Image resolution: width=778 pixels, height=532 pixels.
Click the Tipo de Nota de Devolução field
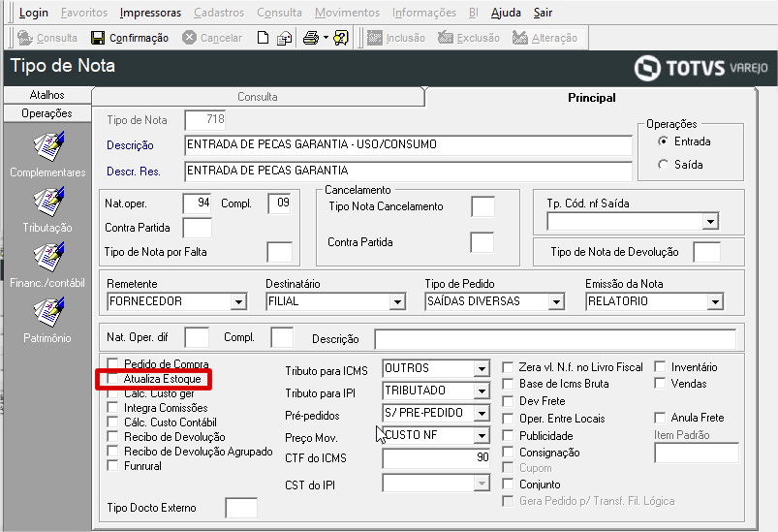pos(706,252)
